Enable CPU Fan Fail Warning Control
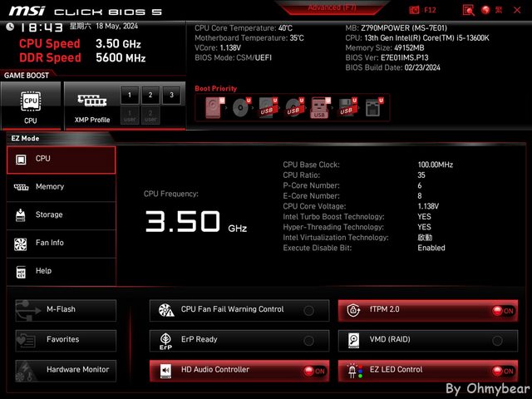Screen dimensions: 532x399 (x=309, y=310)
